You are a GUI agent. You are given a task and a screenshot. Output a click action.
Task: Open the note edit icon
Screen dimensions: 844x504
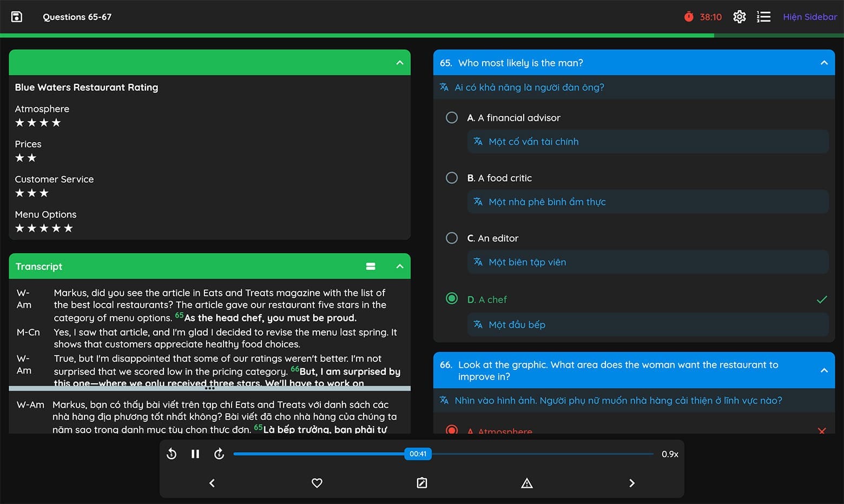(x=422, y=483)
